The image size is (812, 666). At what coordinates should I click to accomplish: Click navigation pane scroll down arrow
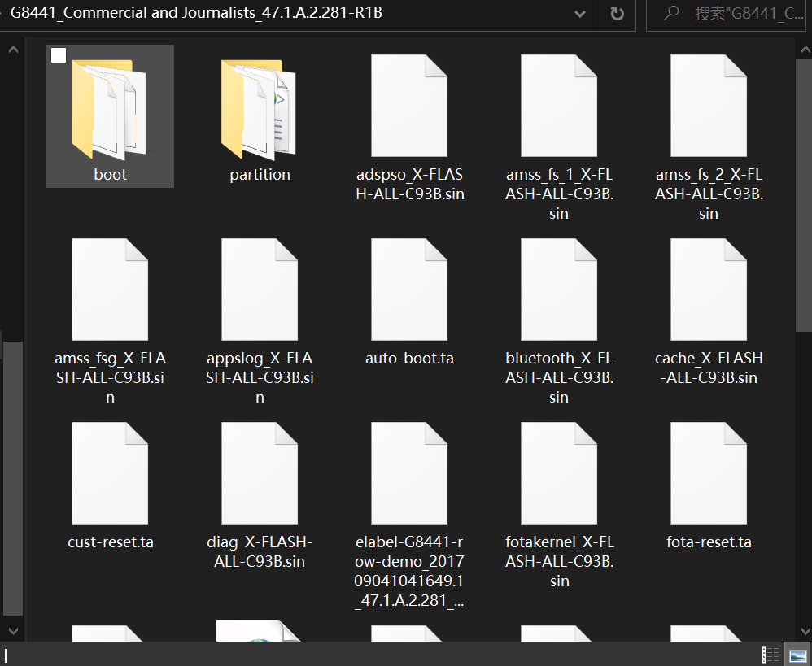tap(12, 630)
